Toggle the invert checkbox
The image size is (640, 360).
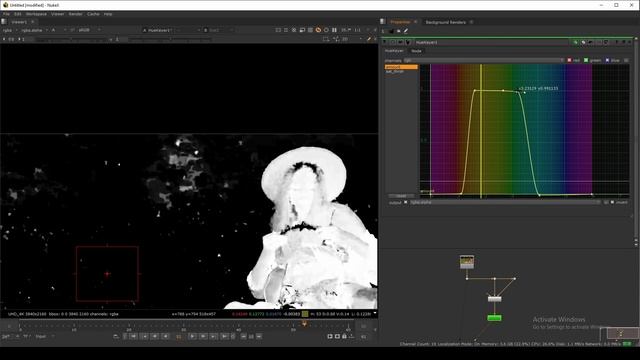pos(612,202)
